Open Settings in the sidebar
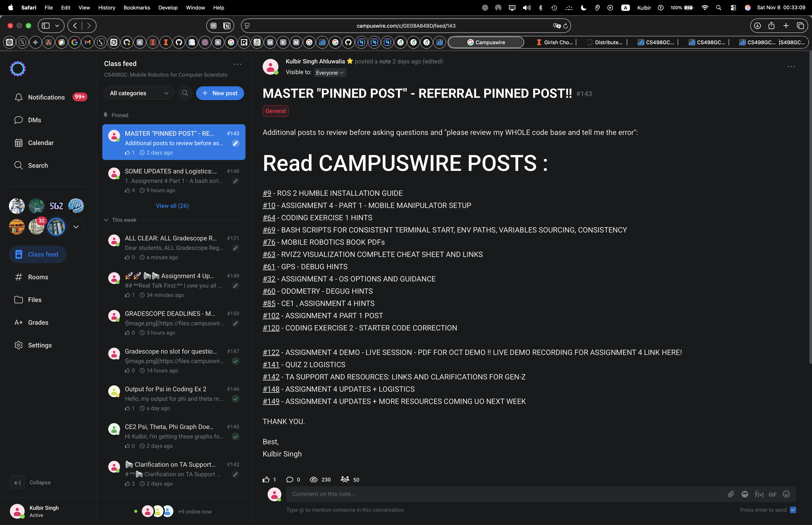812x525 pixels. (x=33, y=345)
